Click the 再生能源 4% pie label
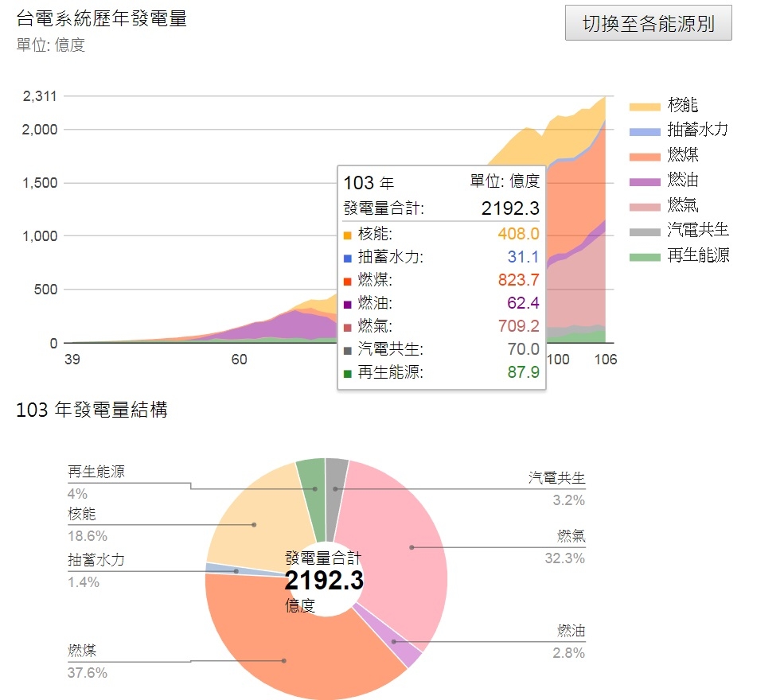784x700 pixels. pos(96,483)
